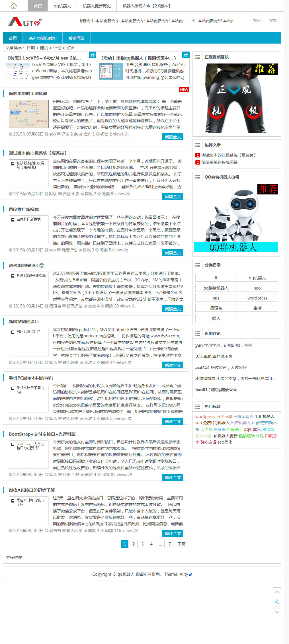Click 出租qq机器人 post thumbnail
The image size is (289, 644).
pos(111,71)
